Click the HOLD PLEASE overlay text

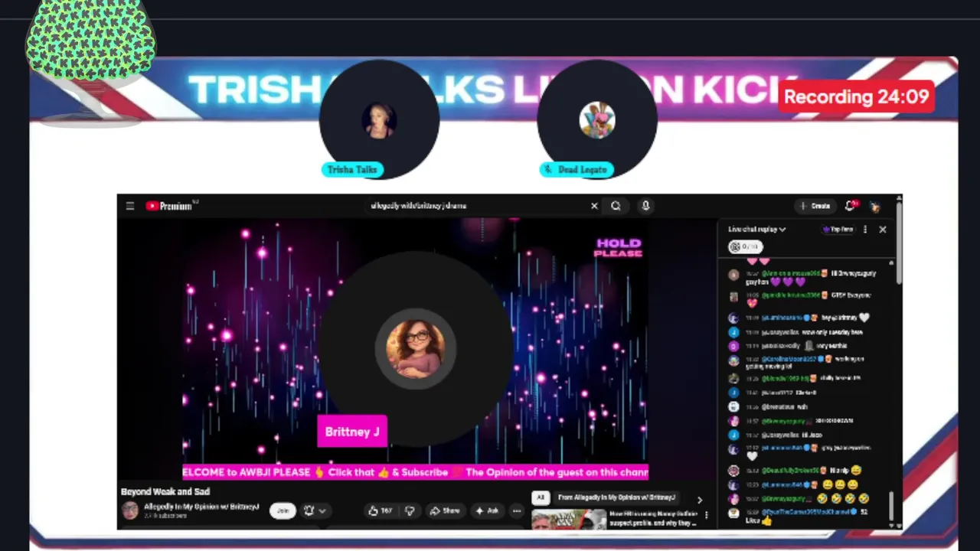coord(618,248)
